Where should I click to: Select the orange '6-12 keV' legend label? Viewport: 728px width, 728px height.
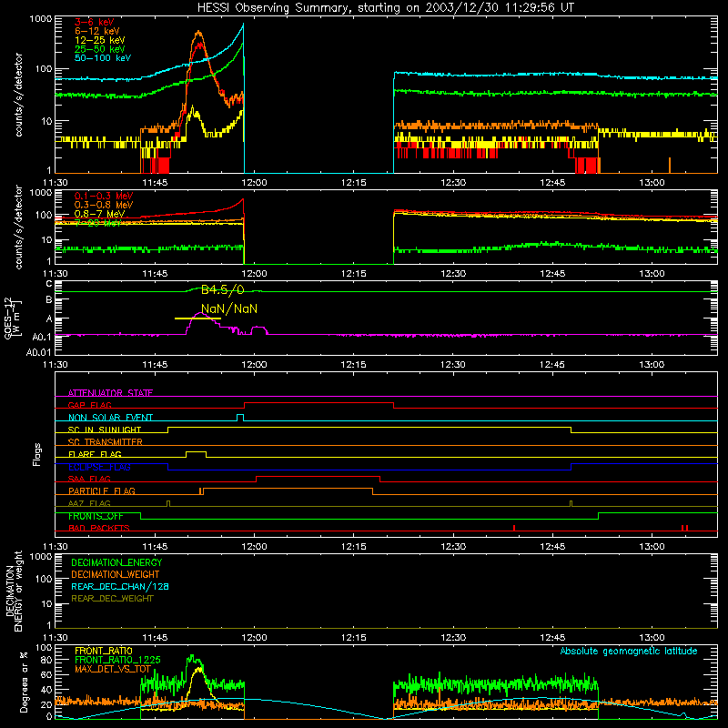(97, 31)
